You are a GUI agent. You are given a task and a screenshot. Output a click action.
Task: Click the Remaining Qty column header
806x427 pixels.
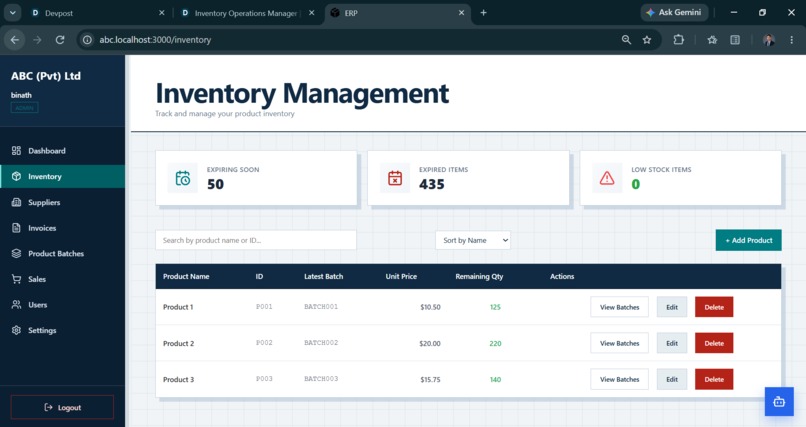pos(479,276)
